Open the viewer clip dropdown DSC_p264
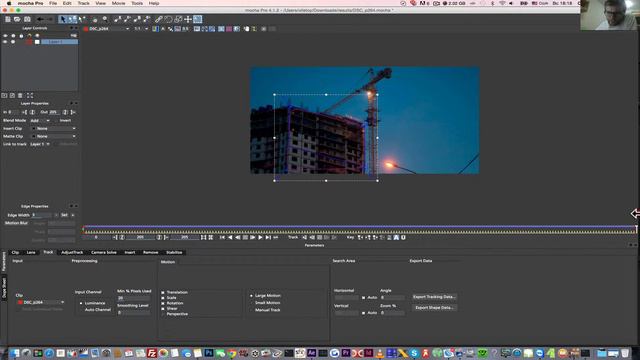 [106, 29]
